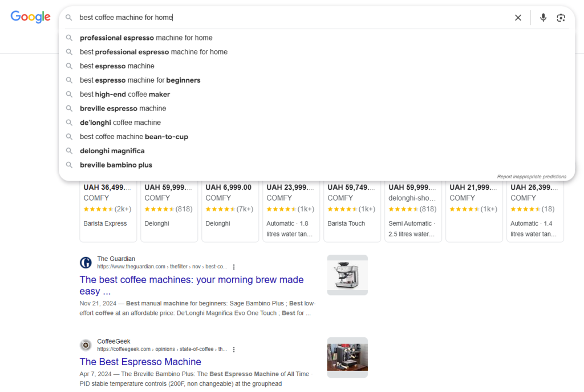
Task: Clear the search box with X icon
Action: [x=518, y=18]
